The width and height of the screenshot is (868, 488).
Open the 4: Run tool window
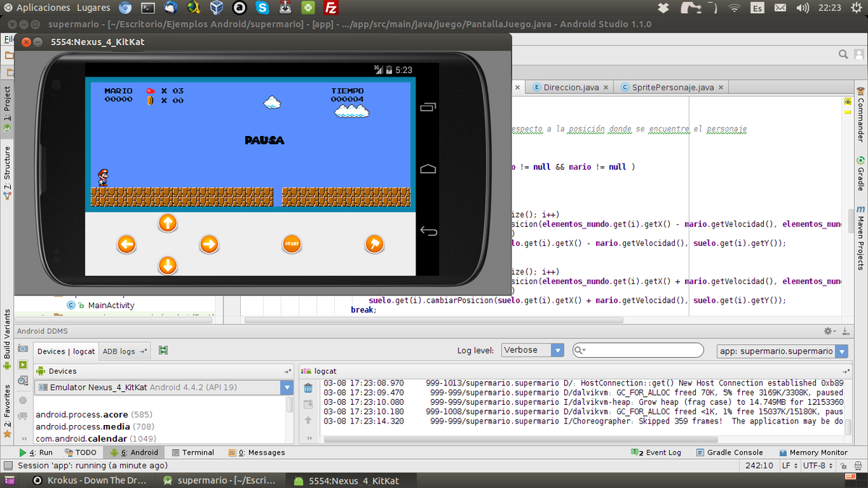36,453
